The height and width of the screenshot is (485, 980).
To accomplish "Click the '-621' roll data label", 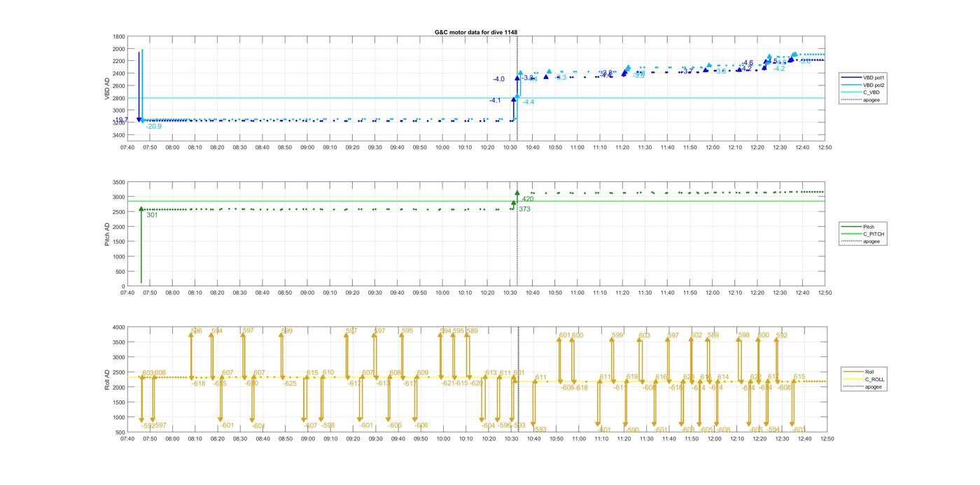I will (449, 384).
